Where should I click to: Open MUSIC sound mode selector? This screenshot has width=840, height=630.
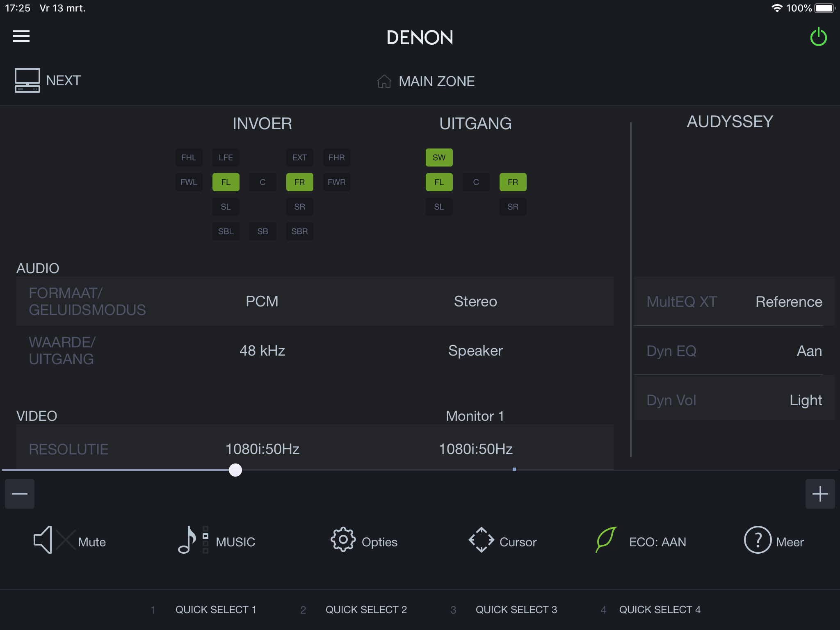[187, 540]
